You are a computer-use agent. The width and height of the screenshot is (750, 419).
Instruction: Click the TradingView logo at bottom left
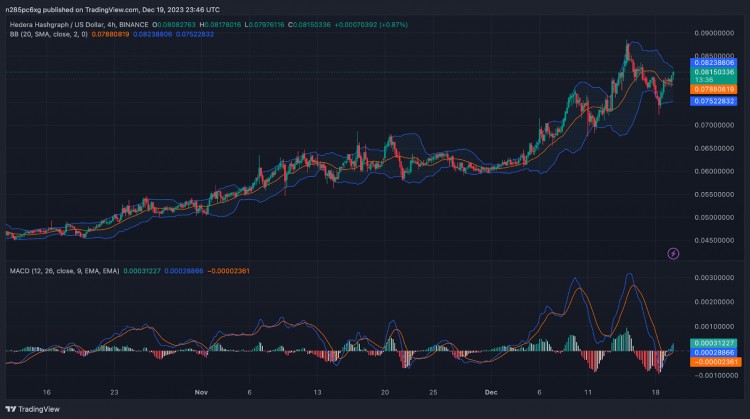tap(12, 408)
